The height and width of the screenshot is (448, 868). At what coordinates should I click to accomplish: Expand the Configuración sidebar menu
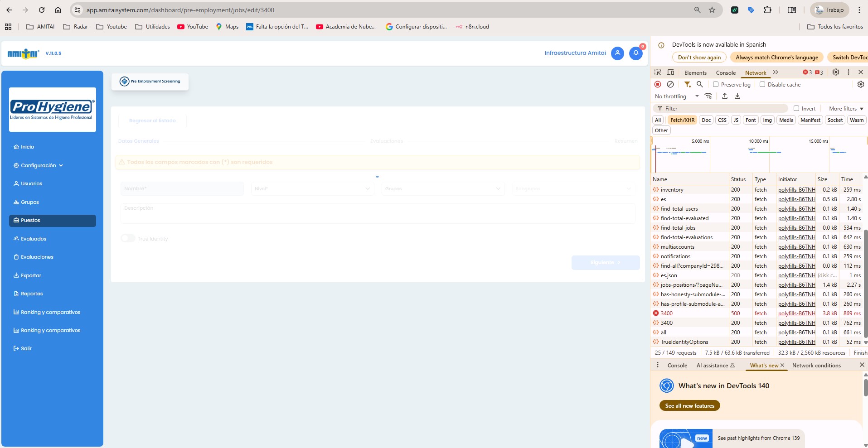pos(39,165)
